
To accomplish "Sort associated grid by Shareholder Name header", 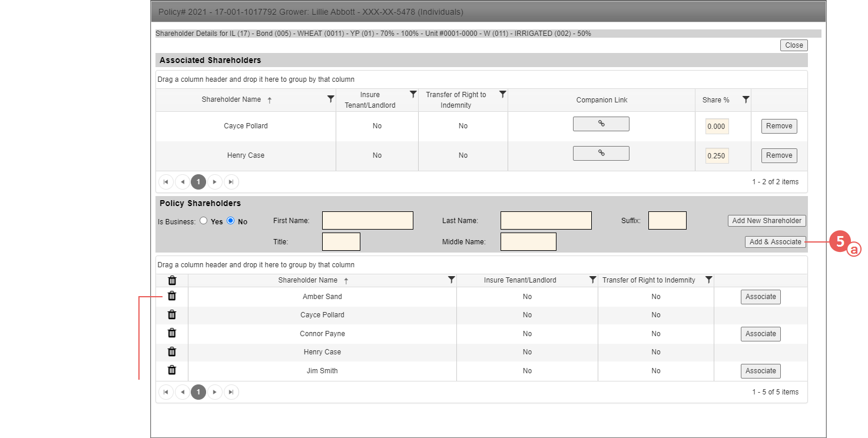I will coord(231,99).
